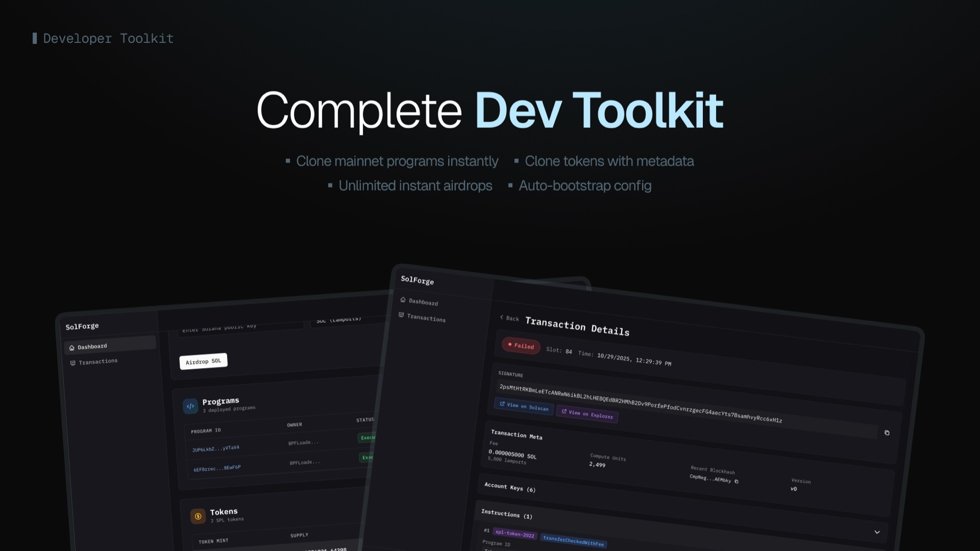Click the Transaction Meta heading
The width and height of the screenshot is (980, 551).
[x=516, y=434]
